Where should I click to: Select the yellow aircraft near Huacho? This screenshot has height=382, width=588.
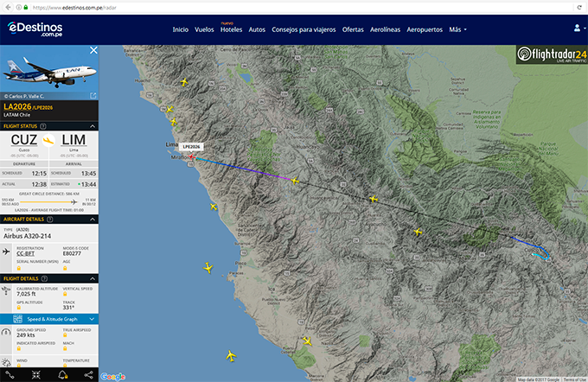(183, 82)
